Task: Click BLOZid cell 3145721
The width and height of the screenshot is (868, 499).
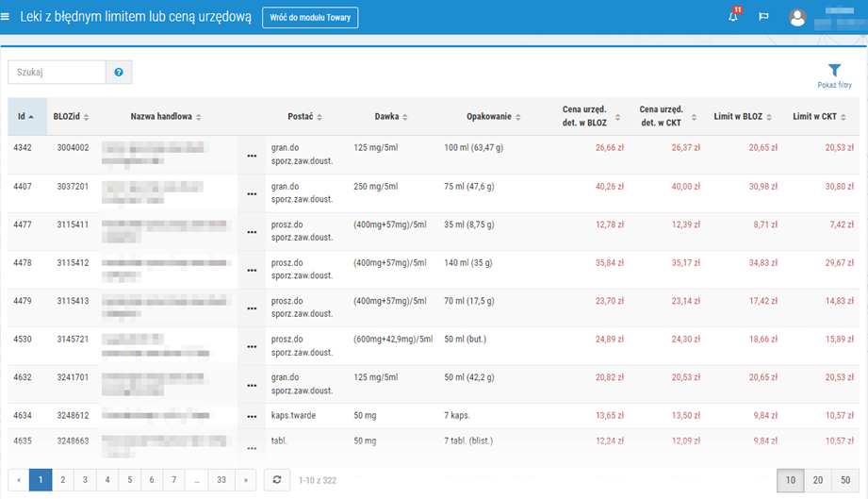Action: pos(73,339)
